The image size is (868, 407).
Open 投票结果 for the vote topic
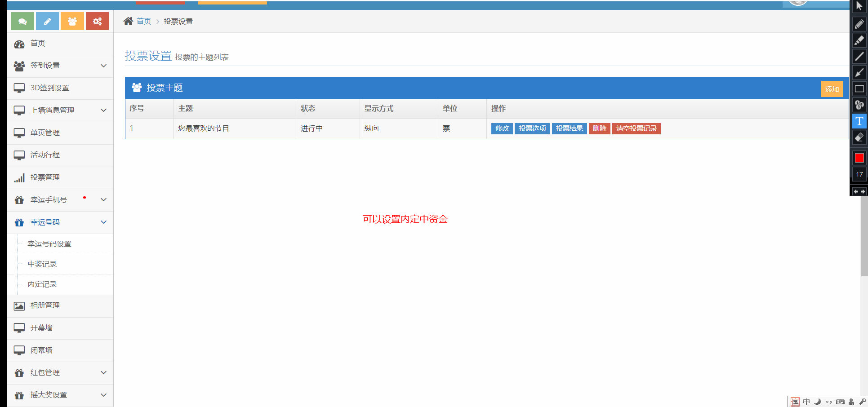569,128
